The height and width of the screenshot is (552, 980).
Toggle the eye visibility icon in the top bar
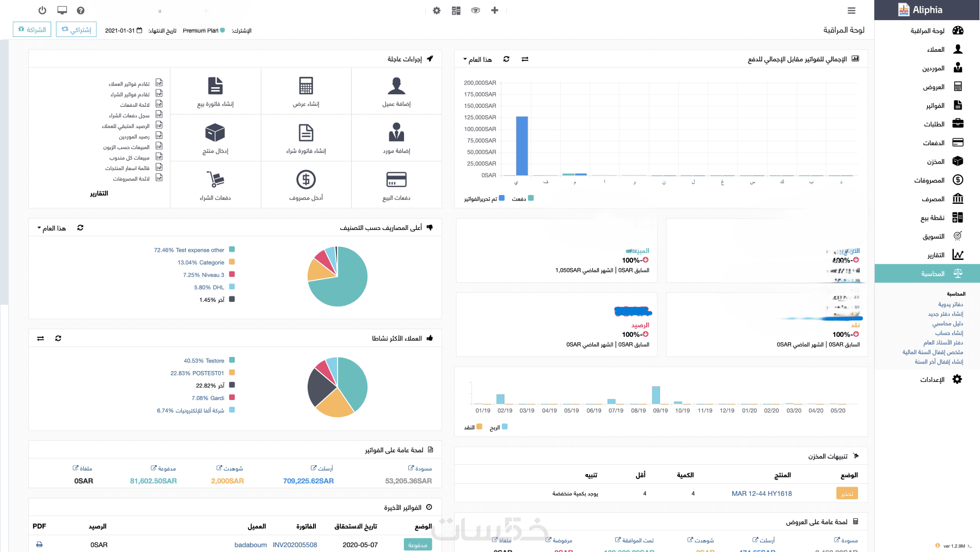[475, 10]
